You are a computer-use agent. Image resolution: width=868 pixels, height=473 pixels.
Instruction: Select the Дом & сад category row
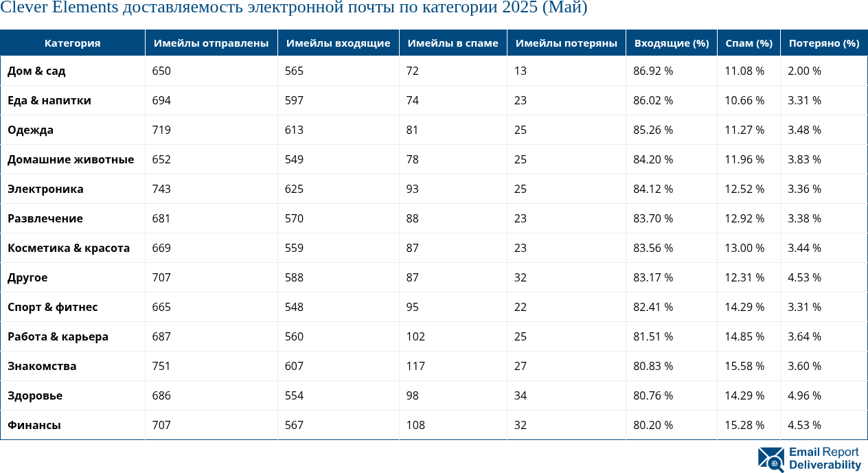pyautogui.click(x=36, y=71)
